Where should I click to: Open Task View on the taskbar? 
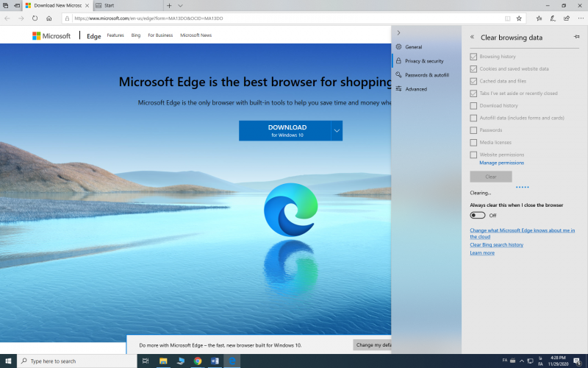click(x=146, y=361)
